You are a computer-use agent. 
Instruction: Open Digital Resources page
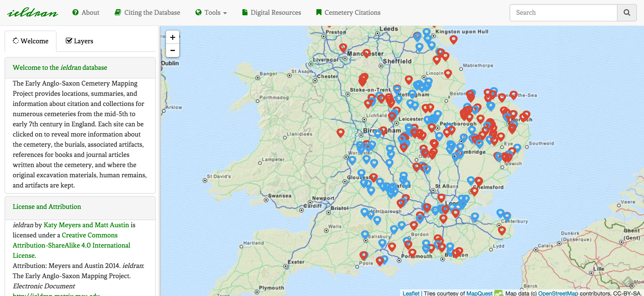pyautogui.click(x=272, y=12)
